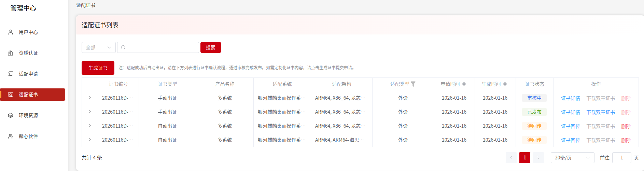Screen dimensions: 644x171
Task: Click the 资质认证 building icon
Action: tap(11, 53)
